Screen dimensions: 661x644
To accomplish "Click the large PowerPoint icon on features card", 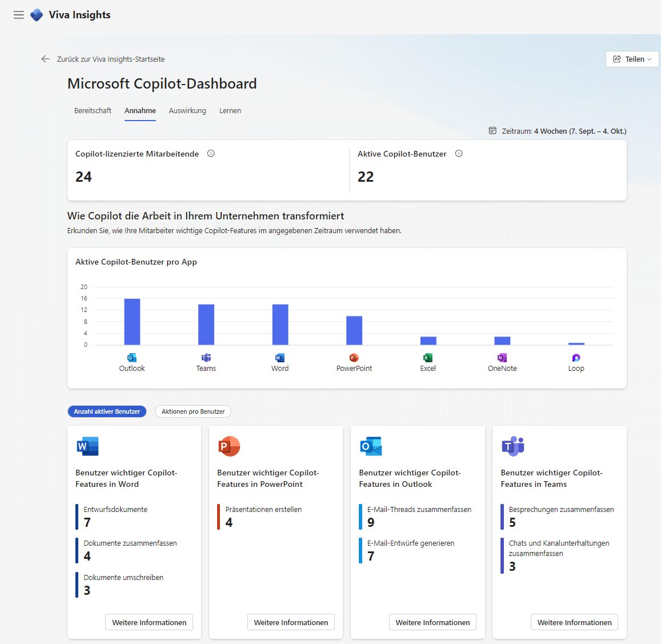I will (x=229, y=446).
